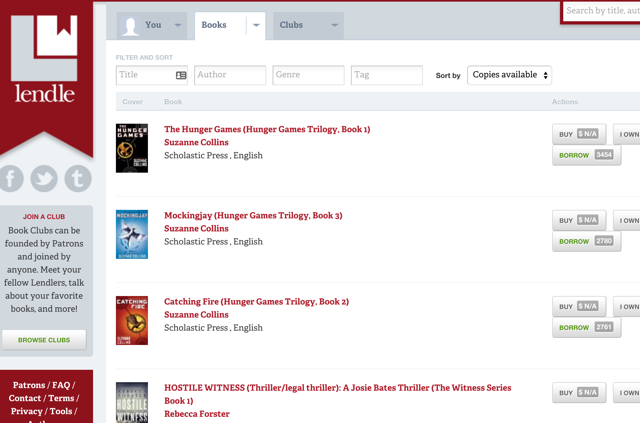Open The Hunger Games Book 1 title link
Screen dimensions: 640x423
pos(267,129)
